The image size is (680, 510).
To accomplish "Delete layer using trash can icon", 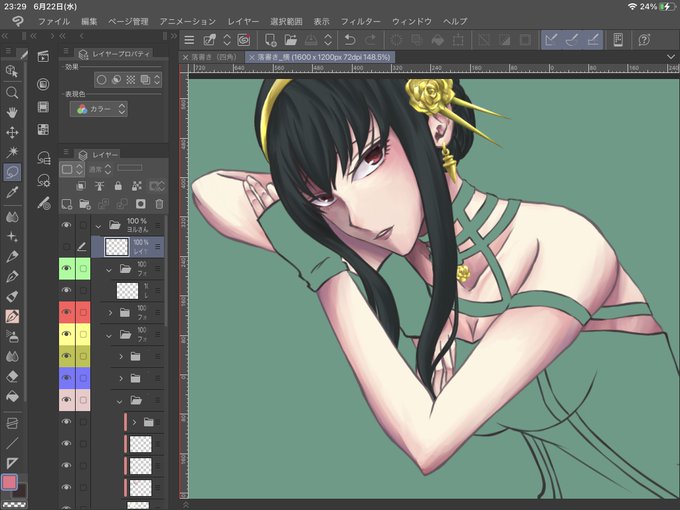I will pyautogui.click(x=159, y=204).
